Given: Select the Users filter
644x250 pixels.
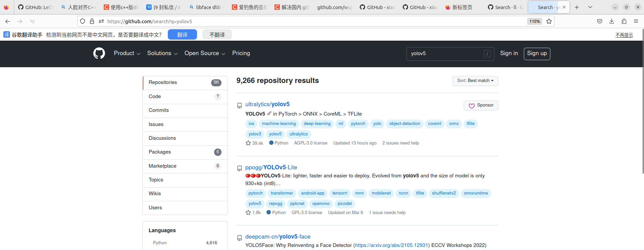Looking at the screenshot, I should pos(185,208).
